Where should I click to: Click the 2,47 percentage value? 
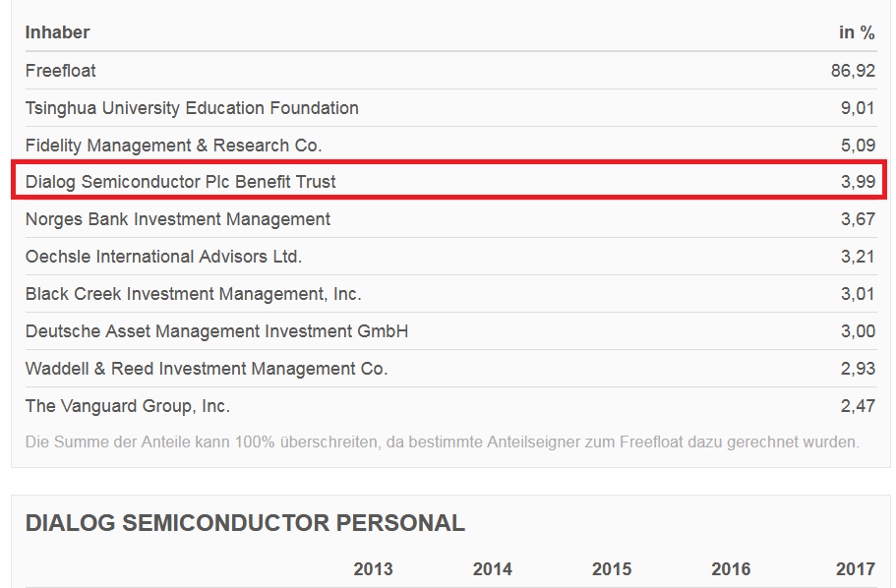(x=858, y=406)
